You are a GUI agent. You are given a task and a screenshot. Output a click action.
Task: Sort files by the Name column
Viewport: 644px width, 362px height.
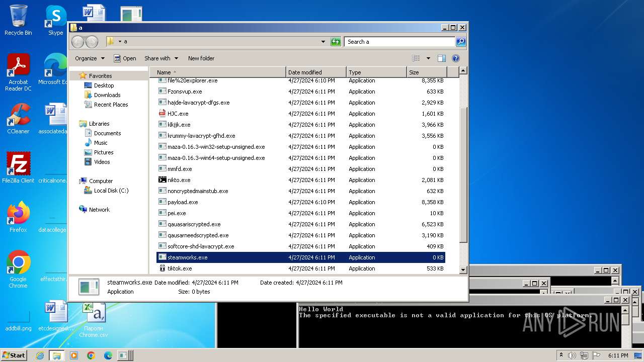[217, 72]
